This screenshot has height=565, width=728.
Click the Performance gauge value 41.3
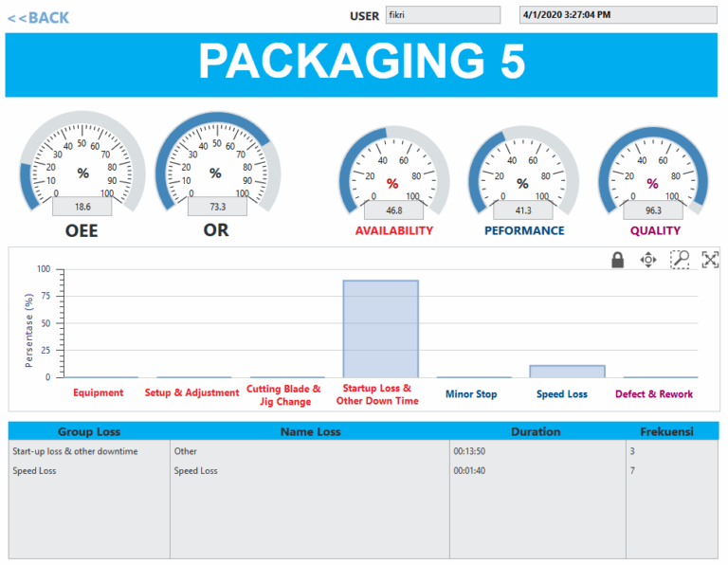coord(522,210)
